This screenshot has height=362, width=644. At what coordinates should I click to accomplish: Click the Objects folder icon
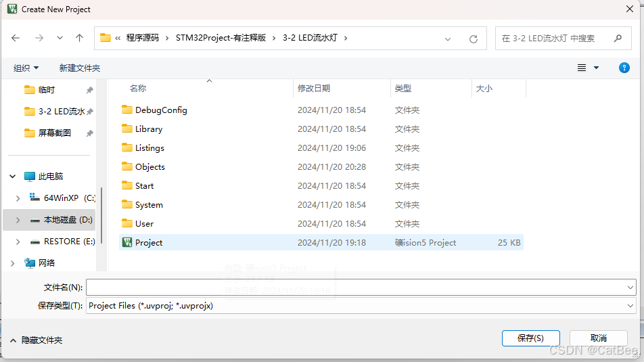pos(127,166)
